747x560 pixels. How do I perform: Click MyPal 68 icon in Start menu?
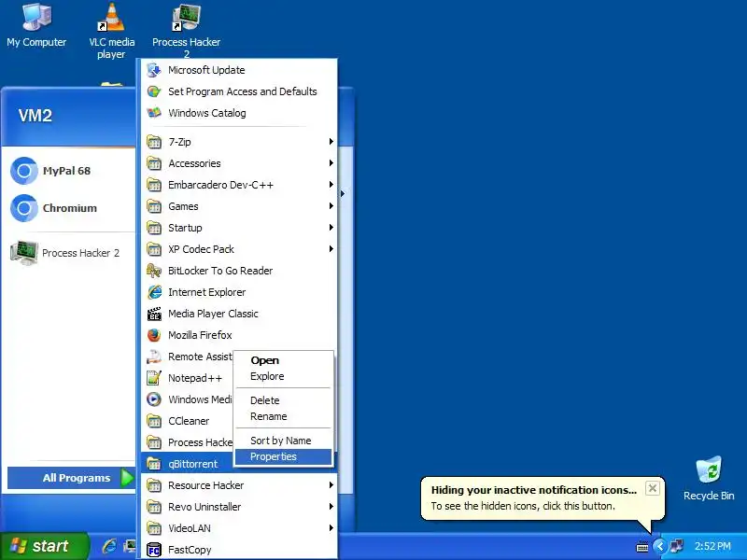[x=24, y=171]
